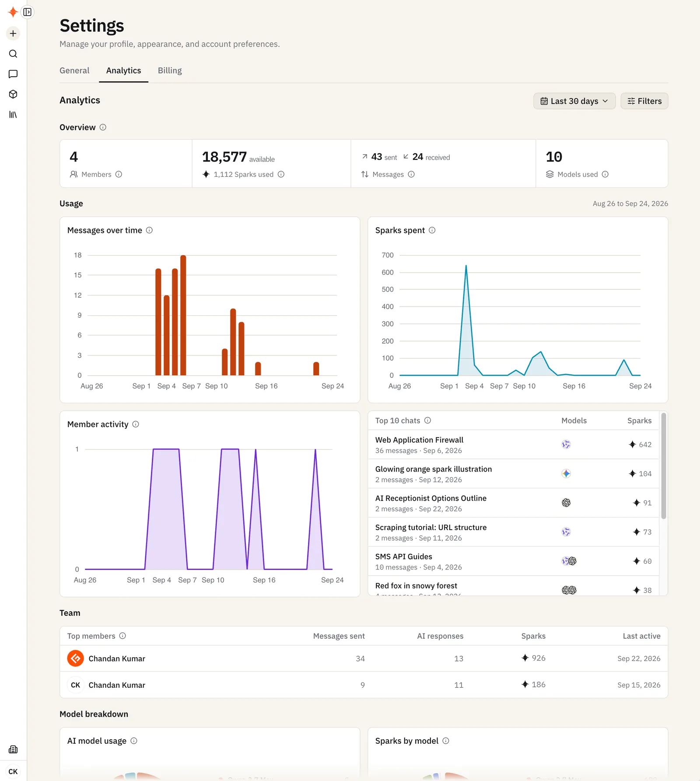Show info icon for Sparks by model
Viewport: 700px width, 781px height.
click(x=446, y=741)
